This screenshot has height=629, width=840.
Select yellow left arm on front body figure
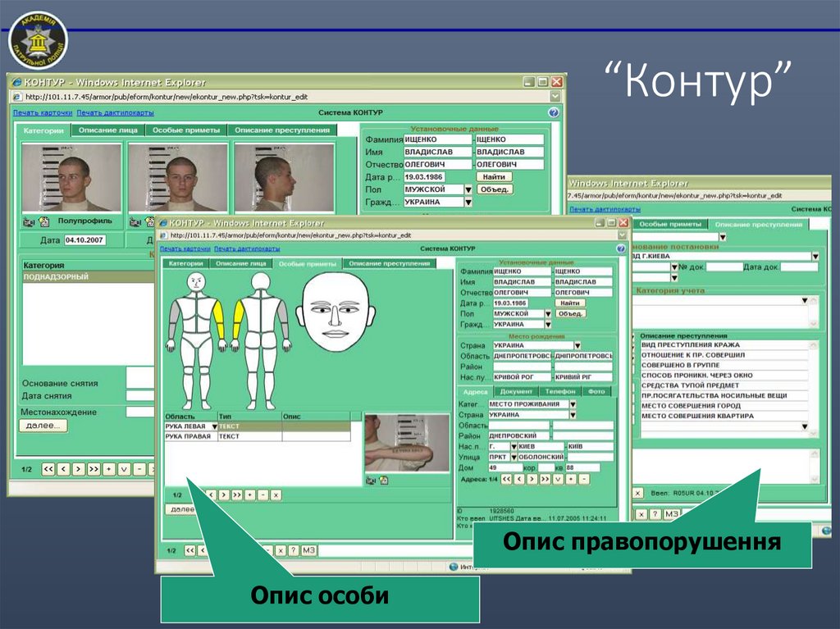[219, 319]
